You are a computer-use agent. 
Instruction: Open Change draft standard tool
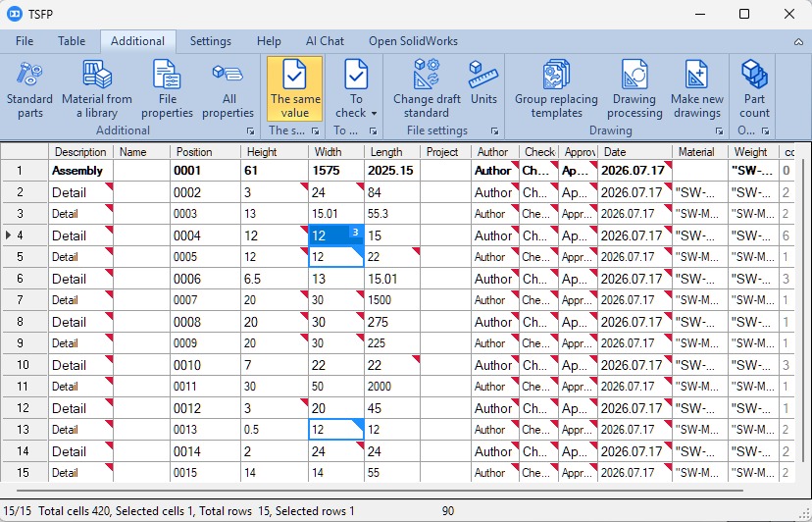pyautogui.click(x=427, y=89)
